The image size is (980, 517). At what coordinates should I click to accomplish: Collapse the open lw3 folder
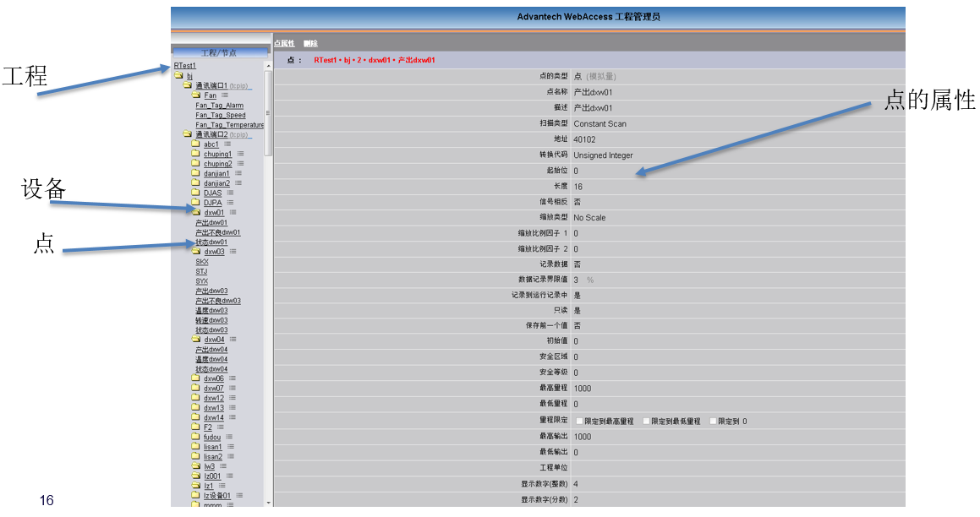pos(195,466)
